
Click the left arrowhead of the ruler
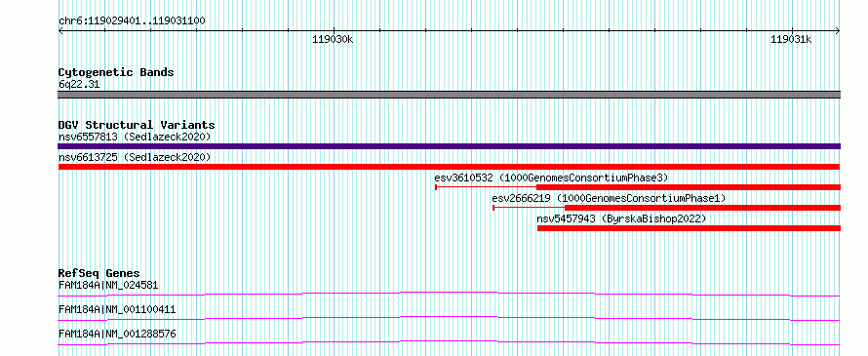tap(60, 31)
